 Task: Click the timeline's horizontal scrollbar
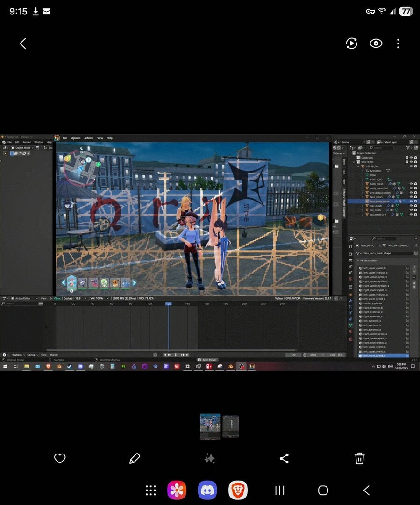[171, 350]
